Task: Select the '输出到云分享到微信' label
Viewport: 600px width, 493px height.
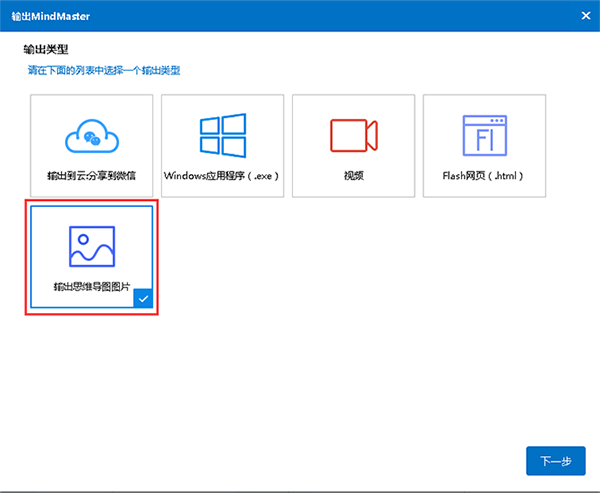Action: (92, 175)
